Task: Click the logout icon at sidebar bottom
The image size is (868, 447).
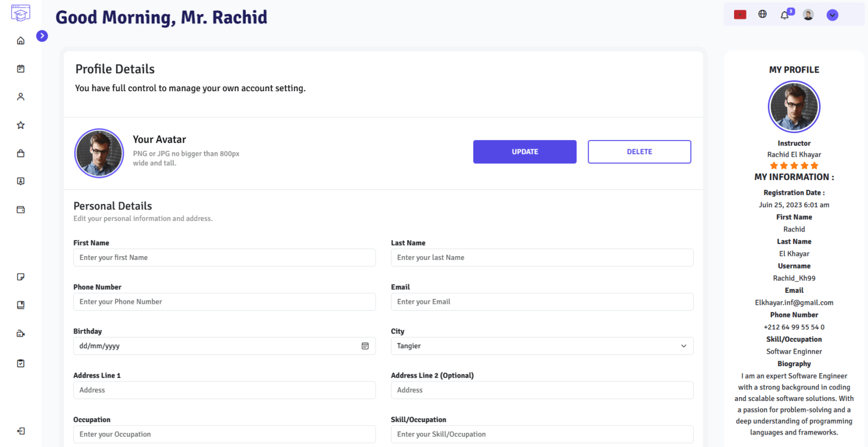Action: click(x=21, y=431)
